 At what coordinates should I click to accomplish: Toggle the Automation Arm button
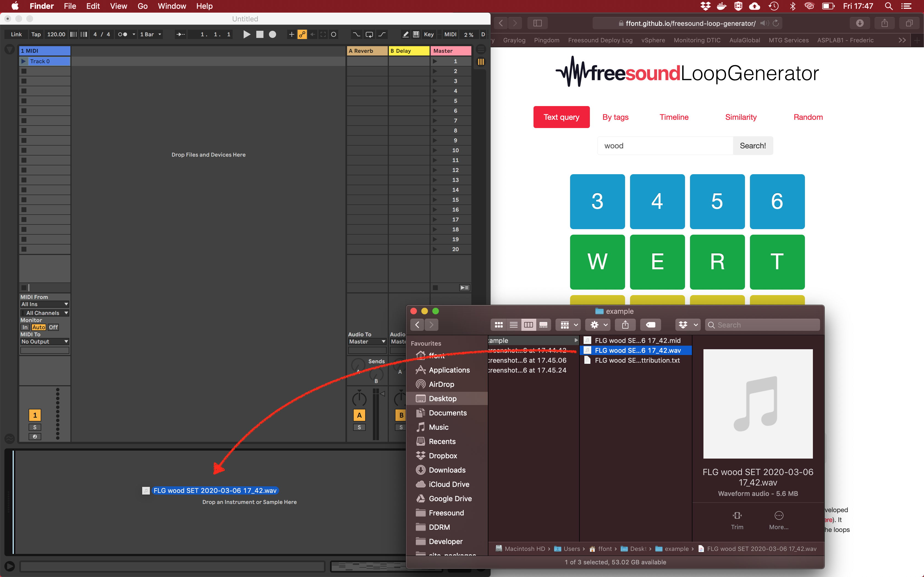[302, 34]
